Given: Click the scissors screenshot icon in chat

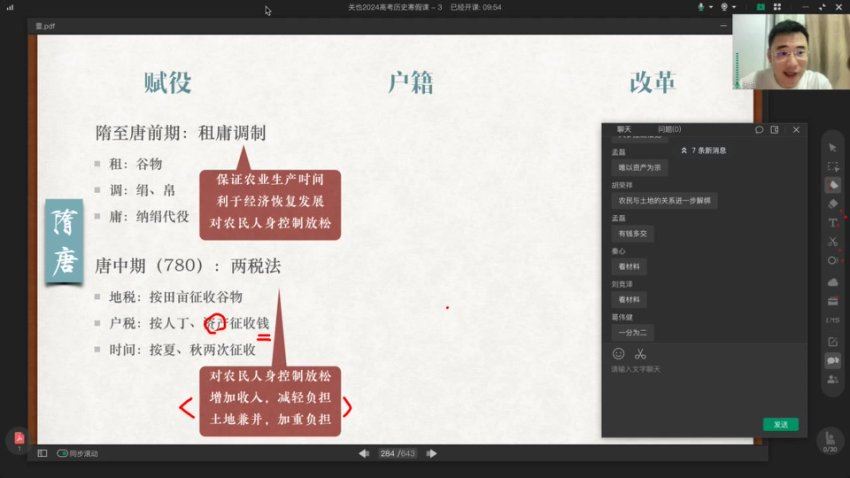Looking at the screenshot, I should point(640,354).
